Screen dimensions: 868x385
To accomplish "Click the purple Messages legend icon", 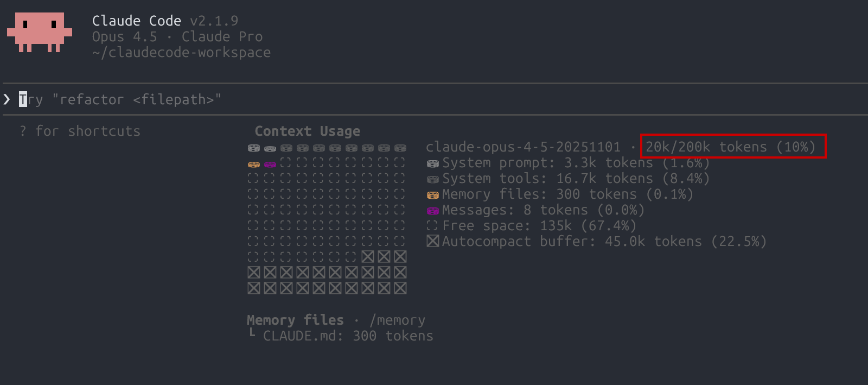I will (432, 211).
